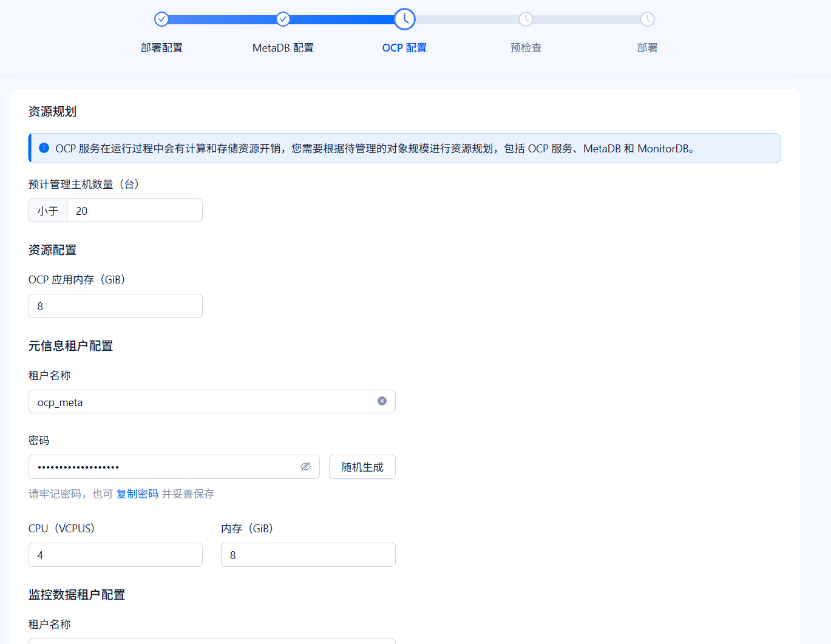Image resolution: width=831 pixels, height=644 pixels.
Task: Select the MetaDB 配置 step label
Action: pyautogui.click(x=283, y=48)
